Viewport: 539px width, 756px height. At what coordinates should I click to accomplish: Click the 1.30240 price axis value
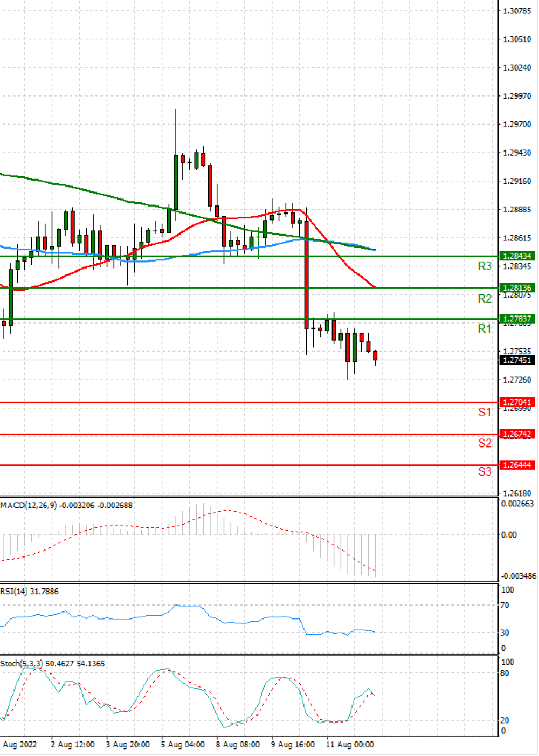click(517, 67)
